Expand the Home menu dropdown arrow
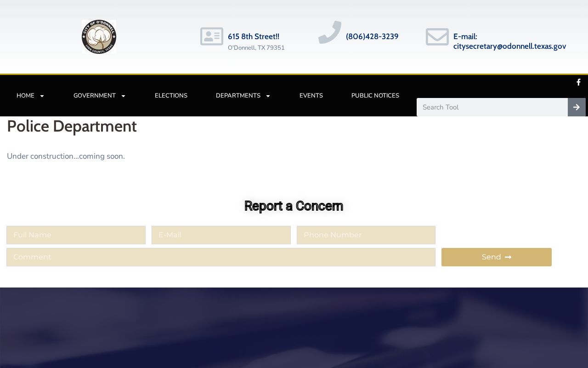588x368 pixels. (x=42, y=96)
